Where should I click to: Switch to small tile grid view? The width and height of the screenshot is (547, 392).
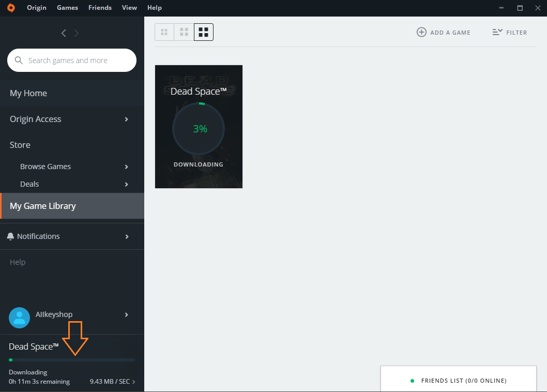[164, 32]
